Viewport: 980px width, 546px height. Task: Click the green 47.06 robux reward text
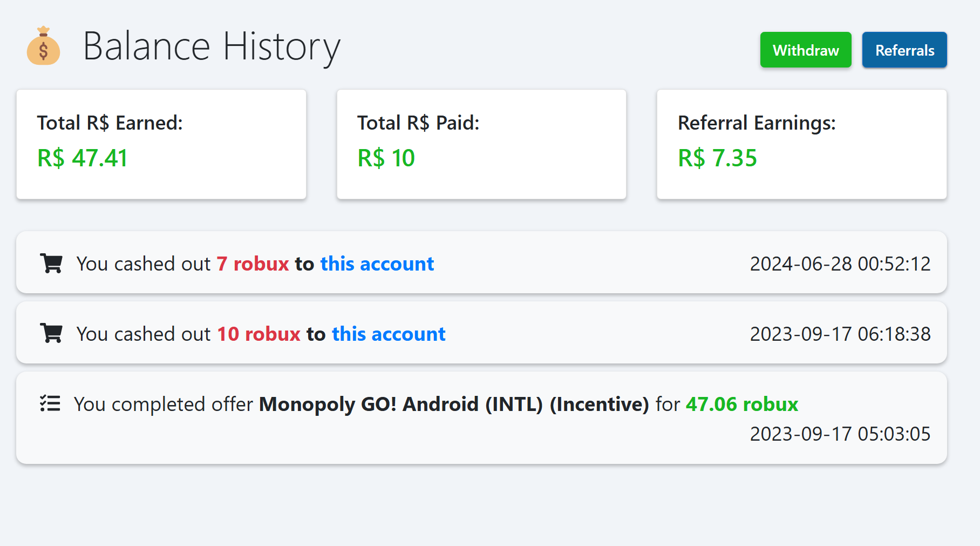click(742, 404)
